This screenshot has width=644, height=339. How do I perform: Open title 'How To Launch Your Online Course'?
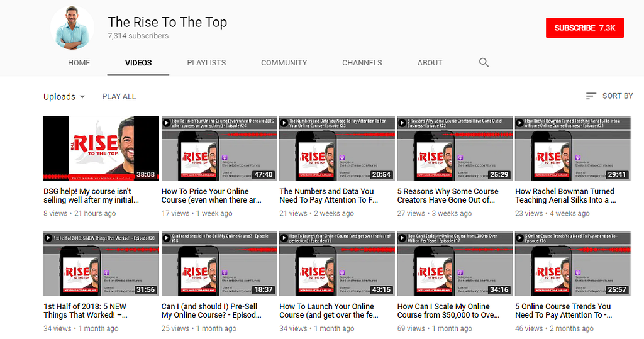[328, 311]
